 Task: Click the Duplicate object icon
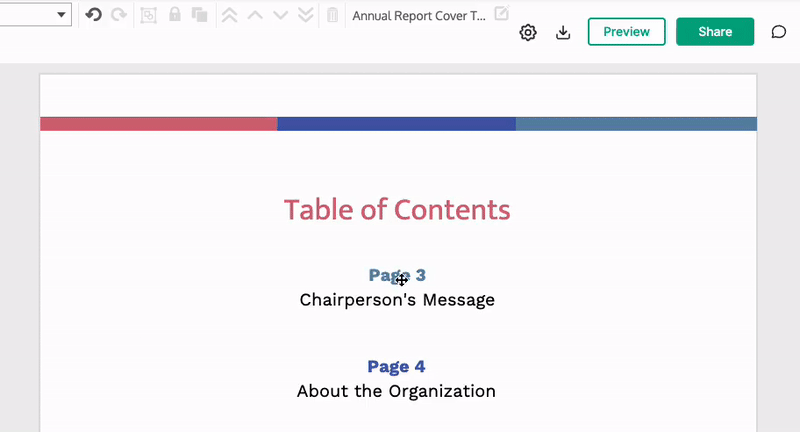coord(200,15)
